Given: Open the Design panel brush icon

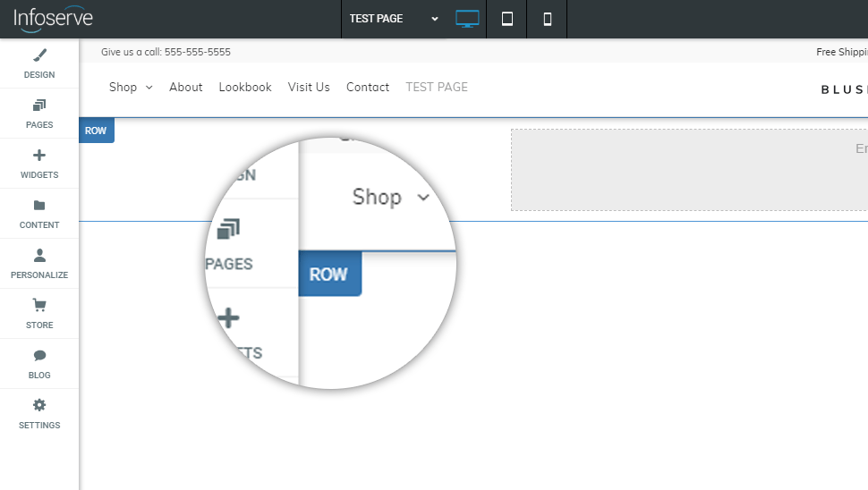Looking at the screenshot, I should point(39,55).
